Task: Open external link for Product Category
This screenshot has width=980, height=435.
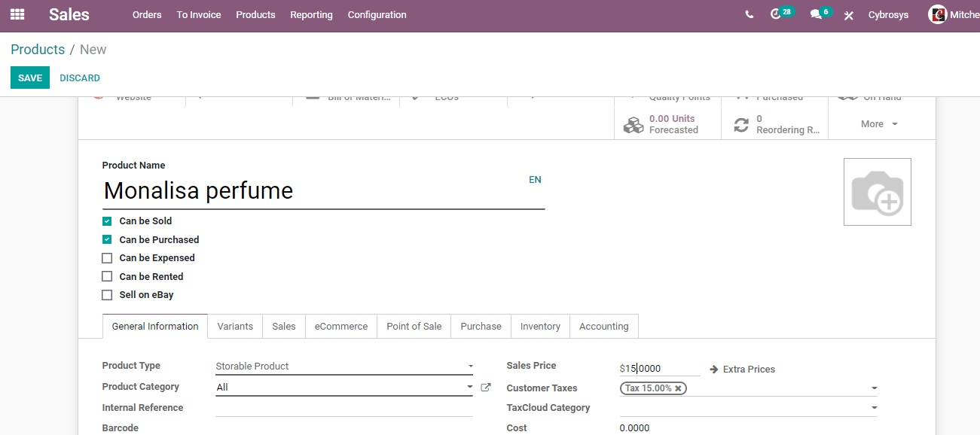Action: [486, 388]
